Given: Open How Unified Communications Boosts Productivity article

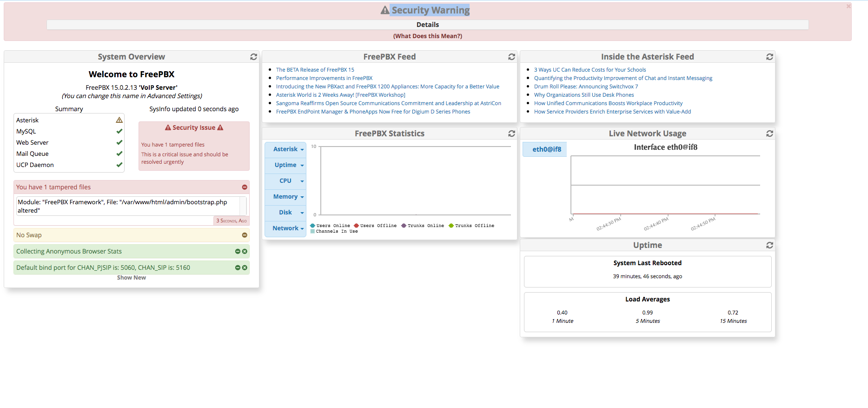Looking at the screenshot, I should click(x=608, y=103).
